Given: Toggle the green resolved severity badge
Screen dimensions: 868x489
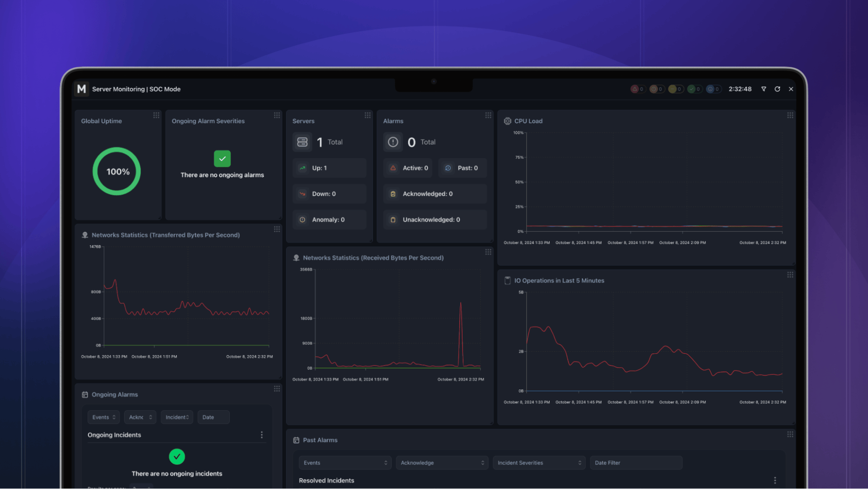Looking at the screenshot, I should [x=694, y=89].
